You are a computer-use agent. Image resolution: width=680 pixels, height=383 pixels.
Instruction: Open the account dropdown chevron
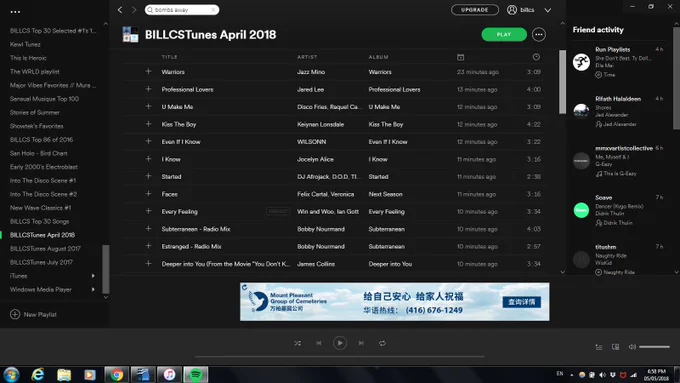pyautogui.click(x=548, y=10)
